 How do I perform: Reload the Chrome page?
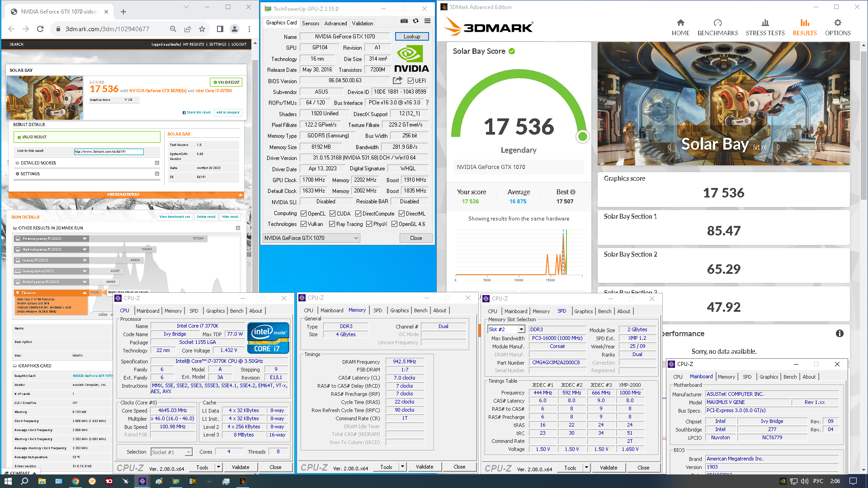coord(40,29)
